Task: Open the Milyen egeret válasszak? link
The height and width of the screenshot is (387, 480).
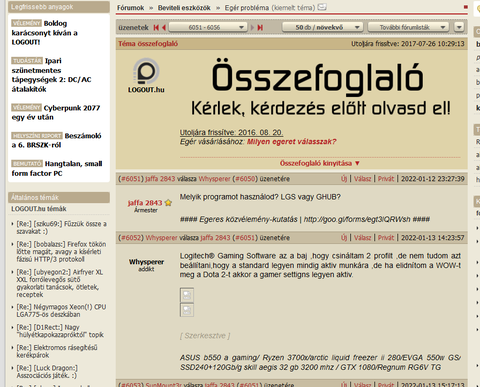Action: tap(292, 142)
